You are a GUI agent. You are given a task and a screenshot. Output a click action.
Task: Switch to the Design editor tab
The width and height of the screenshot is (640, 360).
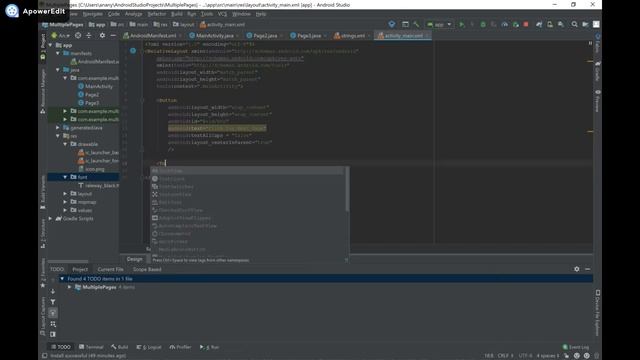click(134, 259)
